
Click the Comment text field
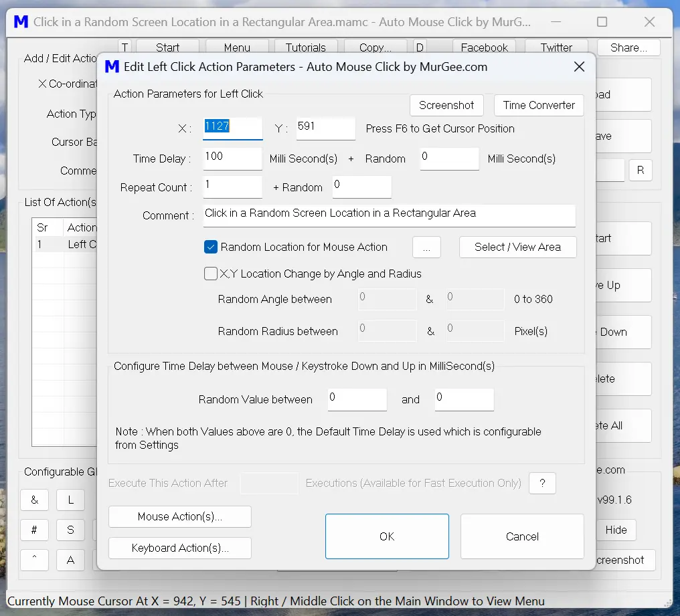pos(390,215)
